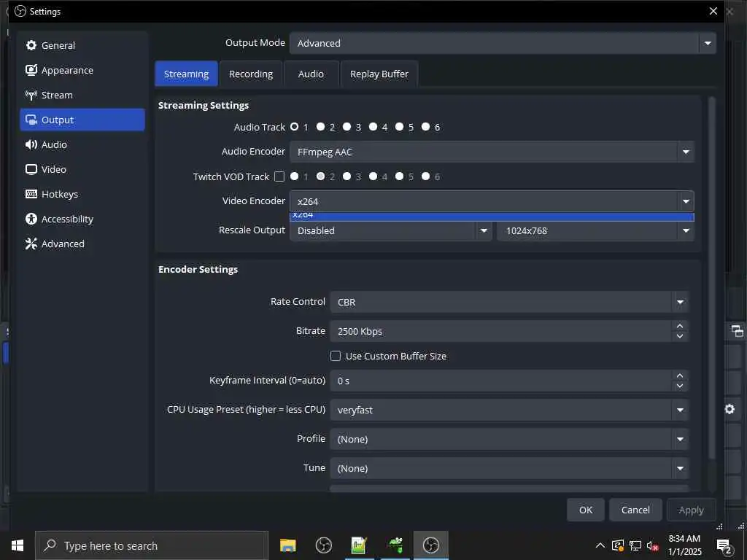Select Audio Track 3 radio button

point(347,127)
